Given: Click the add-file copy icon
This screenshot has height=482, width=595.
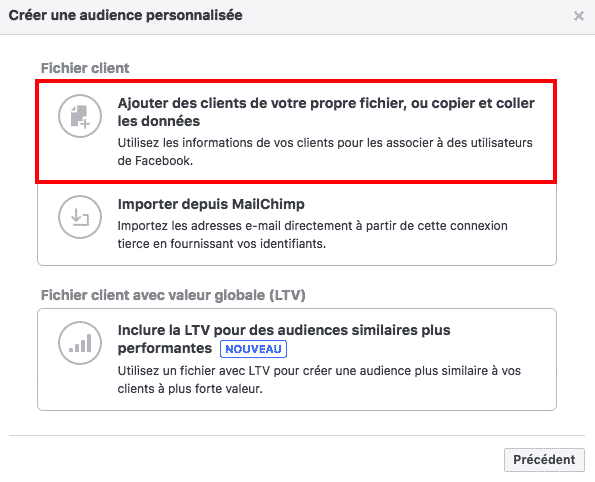Looking at the screenshot, I should 80,116.
